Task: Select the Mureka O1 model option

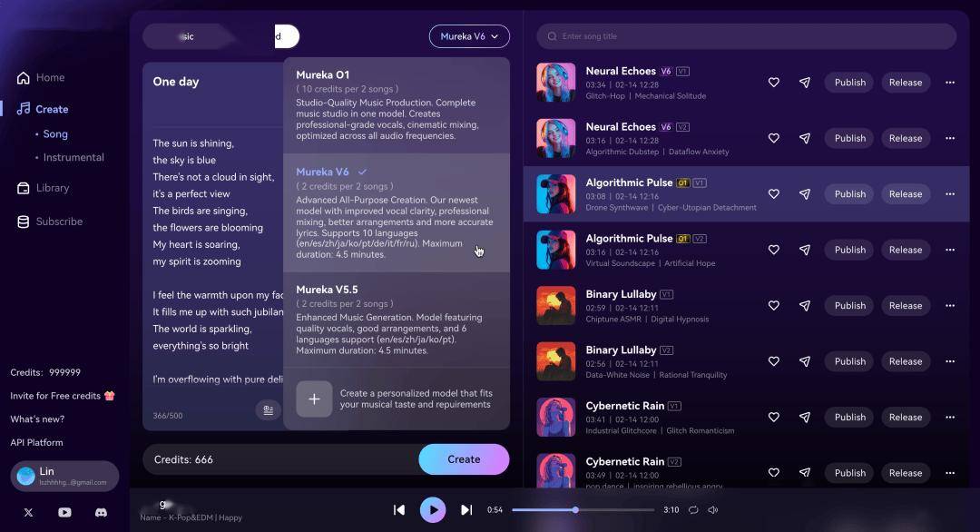Action: pos(397,105)
